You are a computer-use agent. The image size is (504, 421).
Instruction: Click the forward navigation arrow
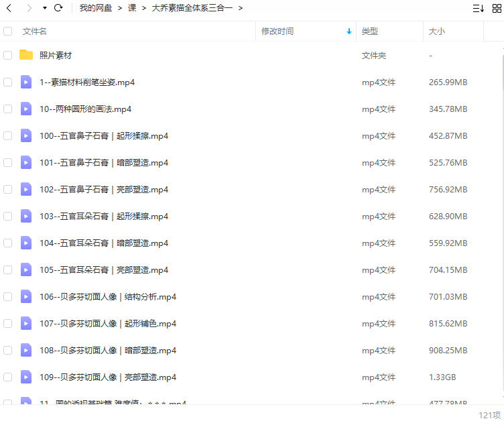tap(28, 8)
